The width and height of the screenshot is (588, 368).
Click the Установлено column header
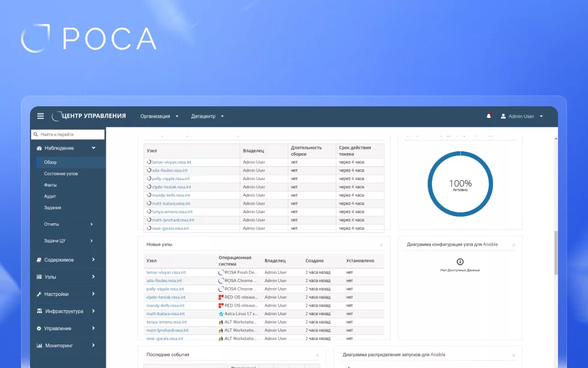coord(360,261)
